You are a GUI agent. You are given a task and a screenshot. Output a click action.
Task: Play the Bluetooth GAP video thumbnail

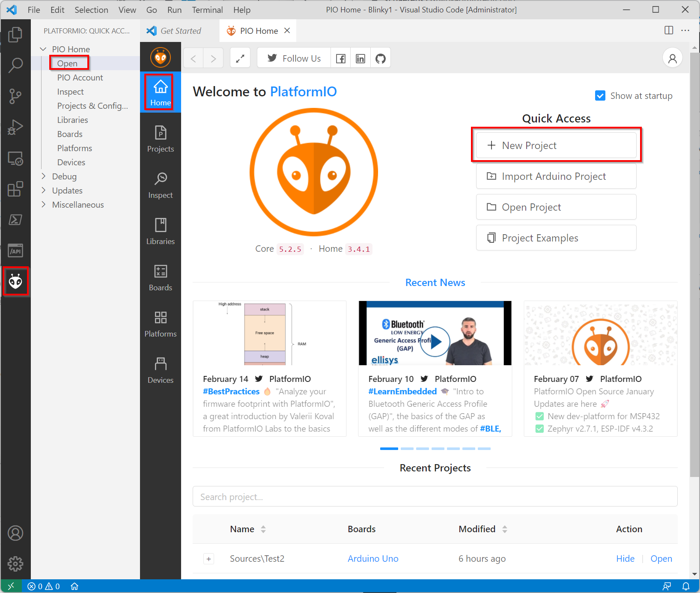coord(435,341)
